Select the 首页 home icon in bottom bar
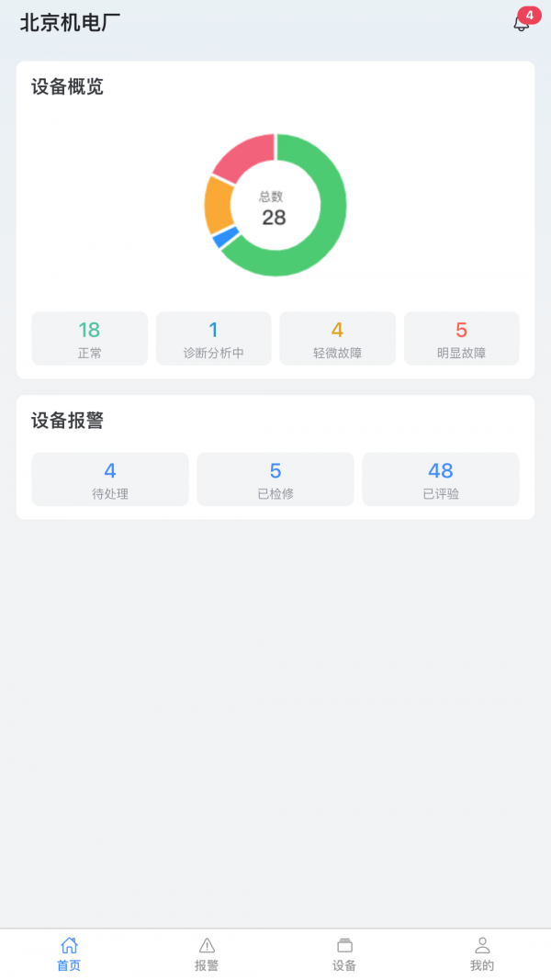The image size is (551, 980). click(x=67, y=943)
